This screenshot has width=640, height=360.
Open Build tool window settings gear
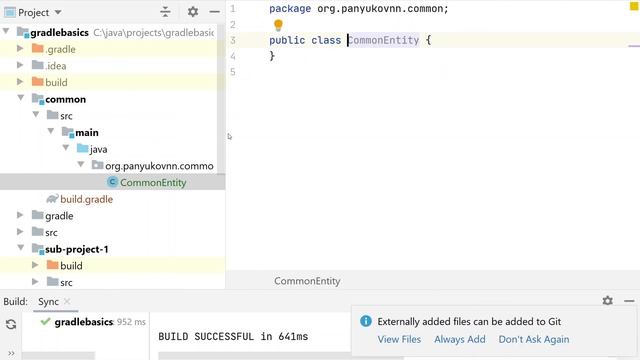(607, 301)
